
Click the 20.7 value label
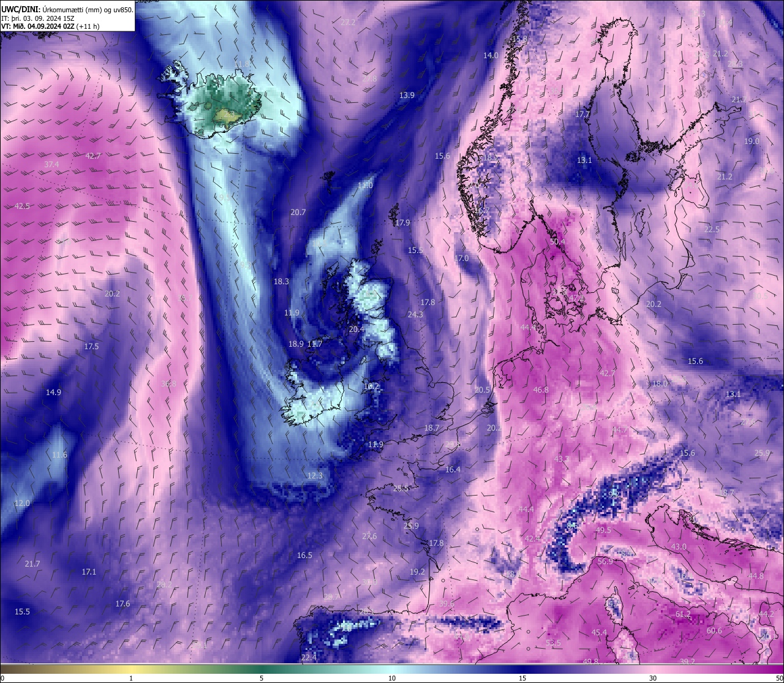click(x=298, y=212)
